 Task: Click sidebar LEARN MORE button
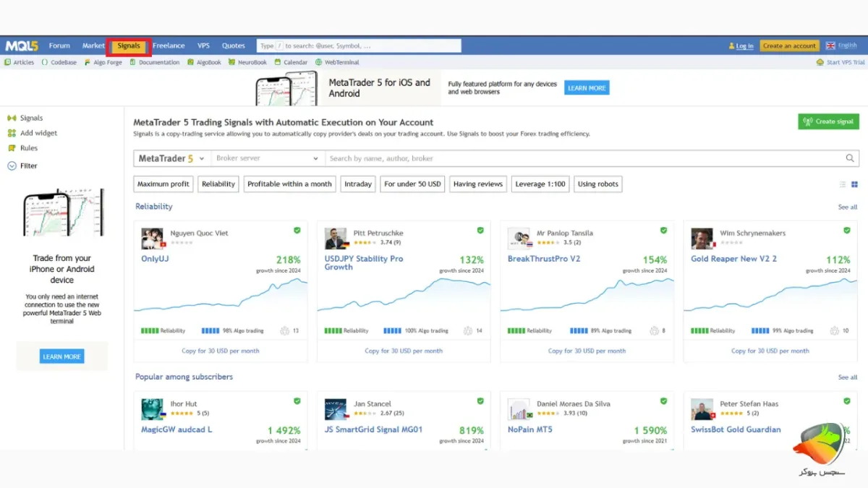pos(62,356)
